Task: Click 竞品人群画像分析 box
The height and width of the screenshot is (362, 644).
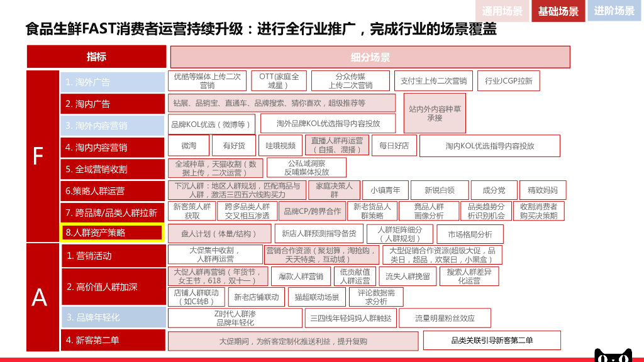Action: pyautogui.click(x=429, y=211)
